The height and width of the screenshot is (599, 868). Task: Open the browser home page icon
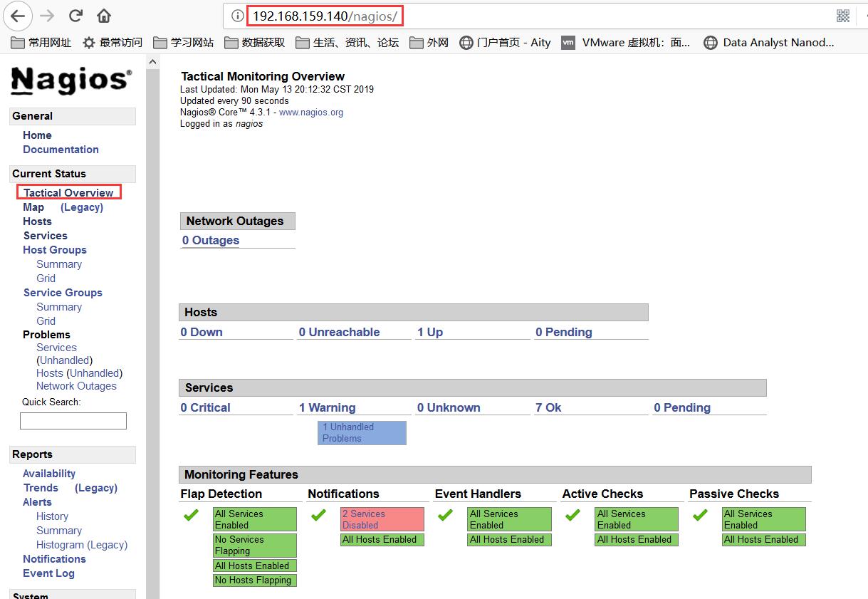pyautogui.click(x=104, y=16)
